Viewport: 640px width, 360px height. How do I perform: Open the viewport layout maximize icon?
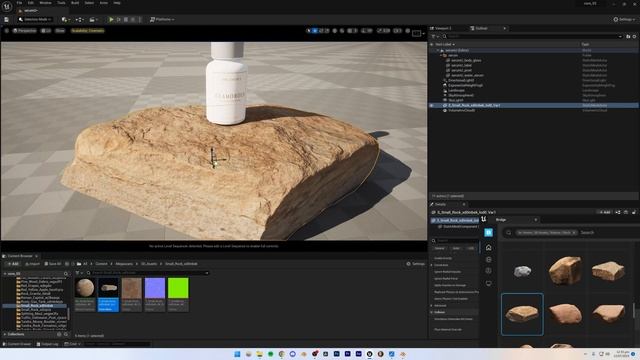(x=416, y=33)
